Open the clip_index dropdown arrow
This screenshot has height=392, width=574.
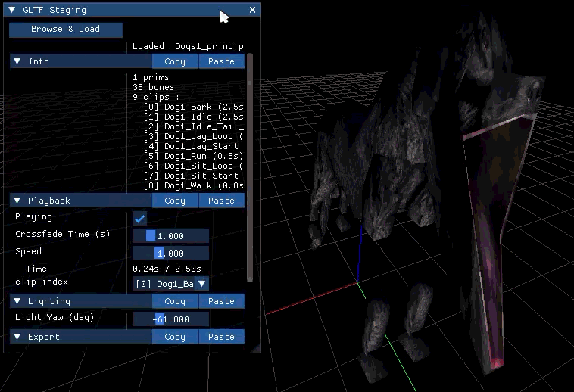click(201, 283)
